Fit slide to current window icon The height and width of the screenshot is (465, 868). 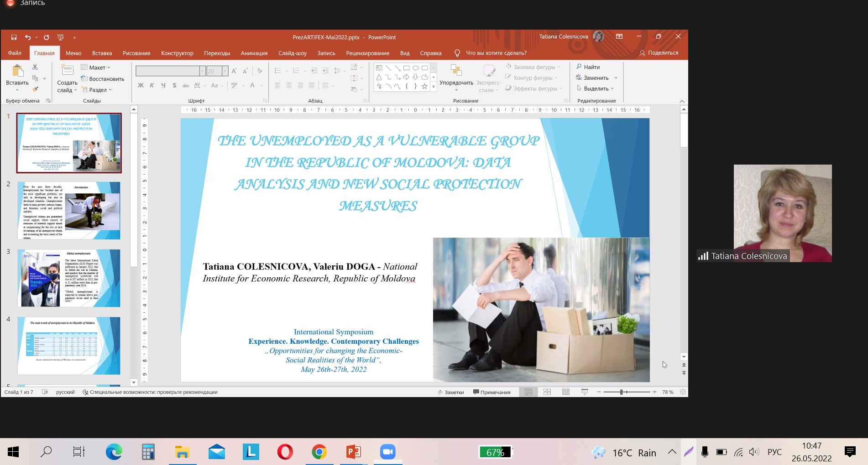point(683,392)
